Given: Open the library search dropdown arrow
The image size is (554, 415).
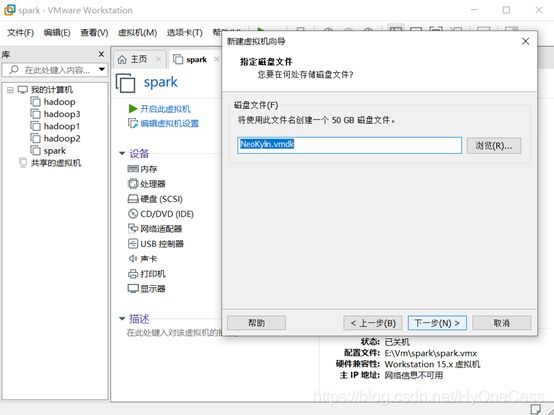Looking at the screenshot, I should (x=102, y=69).
